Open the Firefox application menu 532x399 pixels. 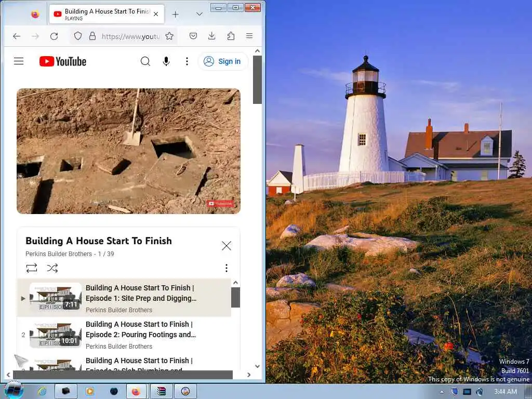coord(249,36)
